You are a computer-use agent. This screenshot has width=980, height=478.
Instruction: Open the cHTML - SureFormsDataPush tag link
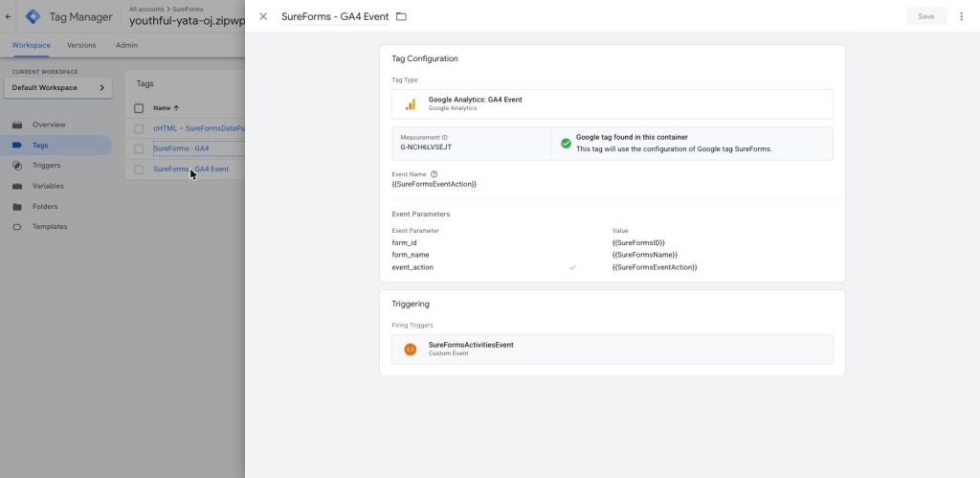(199, 128)
